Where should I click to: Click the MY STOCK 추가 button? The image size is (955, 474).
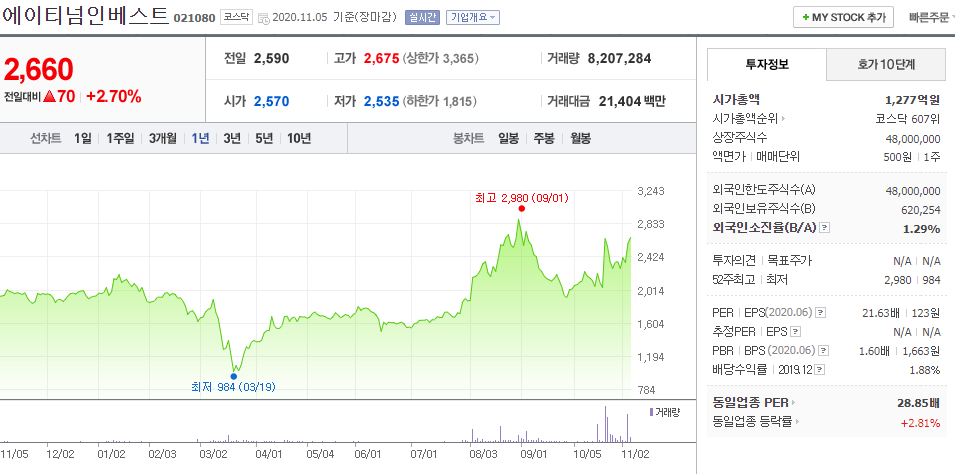(843, 17)
